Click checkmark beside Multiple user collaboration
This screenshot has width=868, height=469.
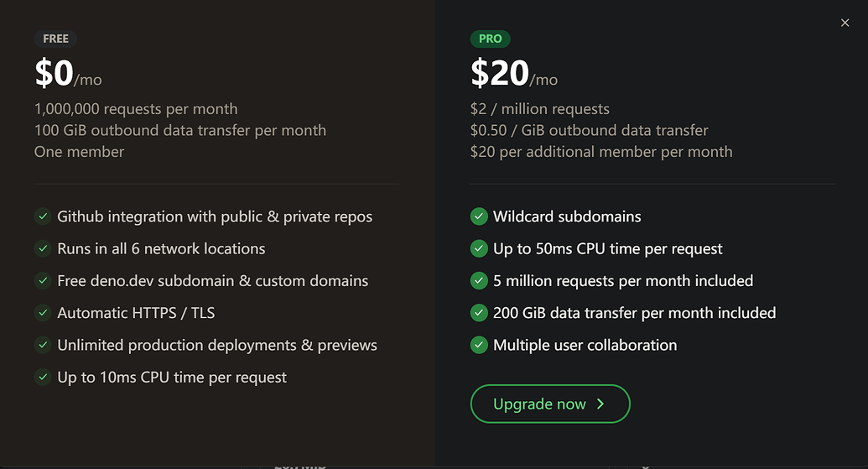click(479, 345)
